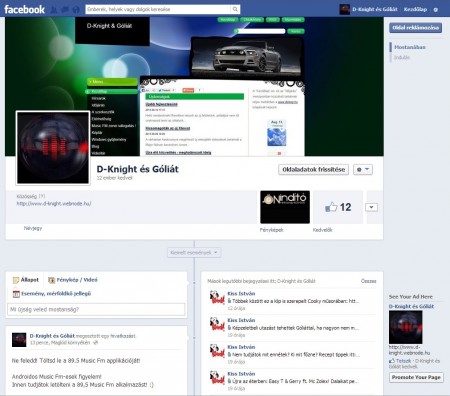Viewport: 450px width, 396px height.
Task: Click the thumbs-up likes icon showing 12
Action: coord(331,207)
